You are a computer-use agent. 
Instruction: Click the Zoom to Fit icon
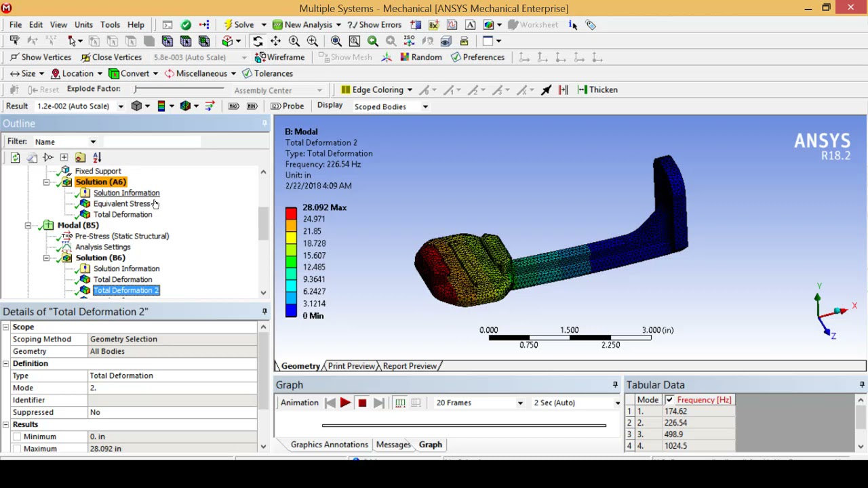pos(336,41)
